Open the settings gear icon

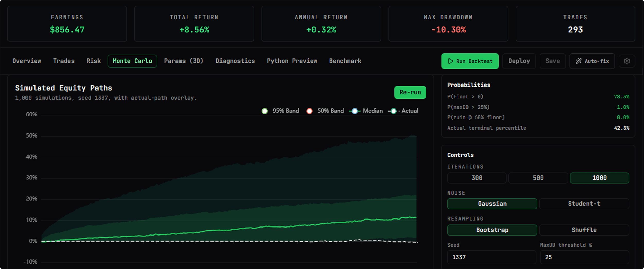[627, 61]
